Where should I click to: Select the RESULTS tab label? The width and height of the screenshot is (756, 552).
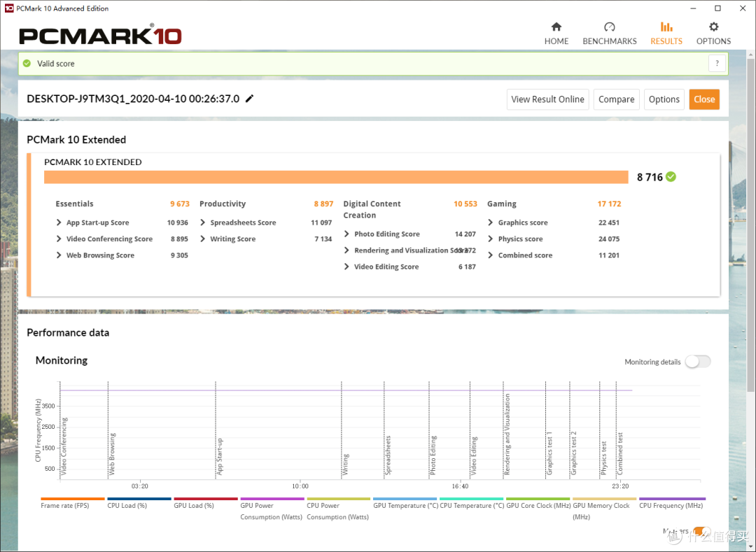(x=666, y=41)
